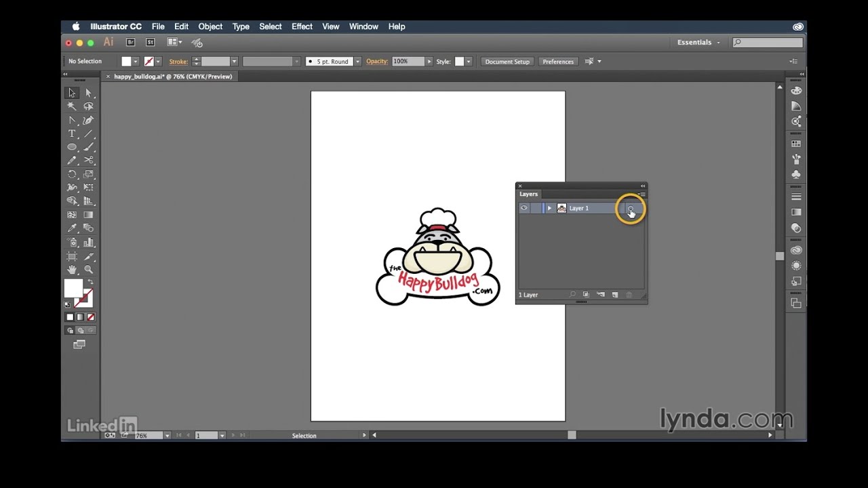The height and width of the screenshot is (488, 868).
Task: Set paint mode to Gradient
Action: 80,317
